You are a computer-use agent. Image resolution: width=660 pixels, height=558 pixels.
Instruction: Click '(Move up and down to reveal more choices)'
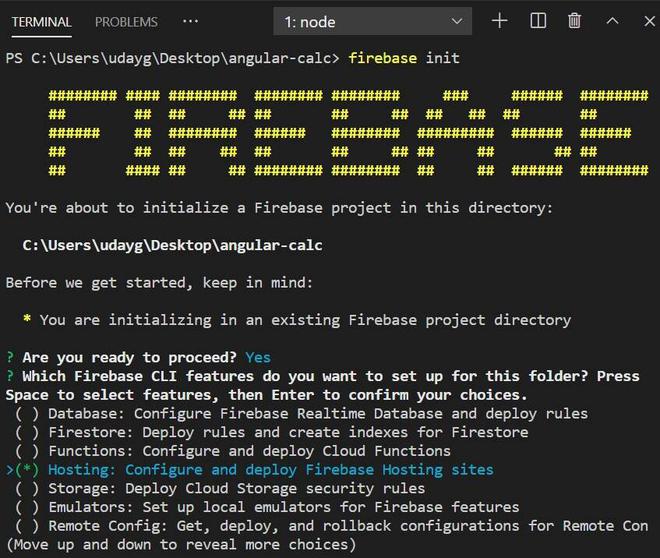coord(181,545)
